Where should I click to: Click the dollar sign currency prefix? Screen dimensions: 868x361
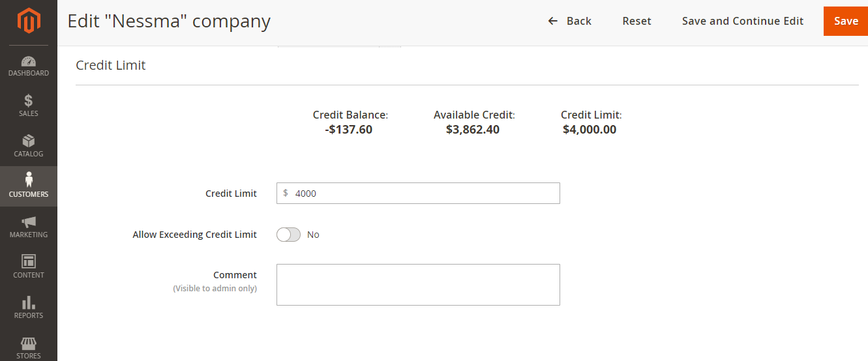click(x=286, y=193)
